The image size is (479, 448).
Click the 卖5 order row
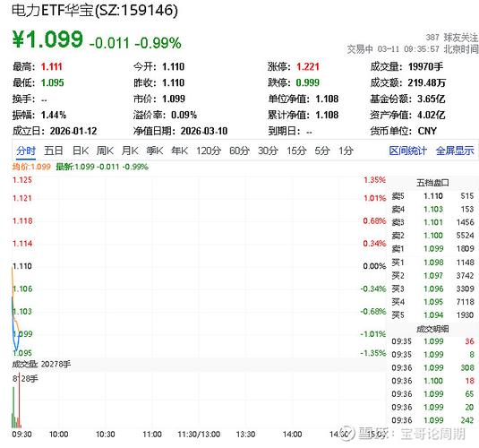432,196
